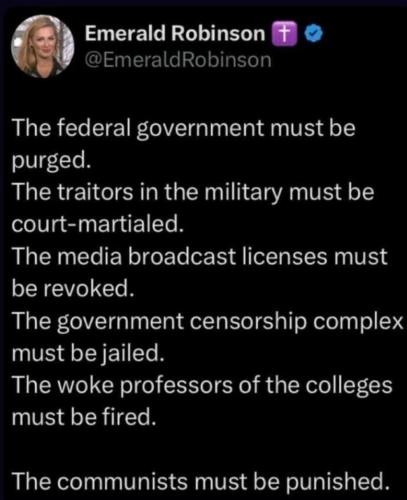Click the text 'must be jailed.'

click(x=88, y=353)
